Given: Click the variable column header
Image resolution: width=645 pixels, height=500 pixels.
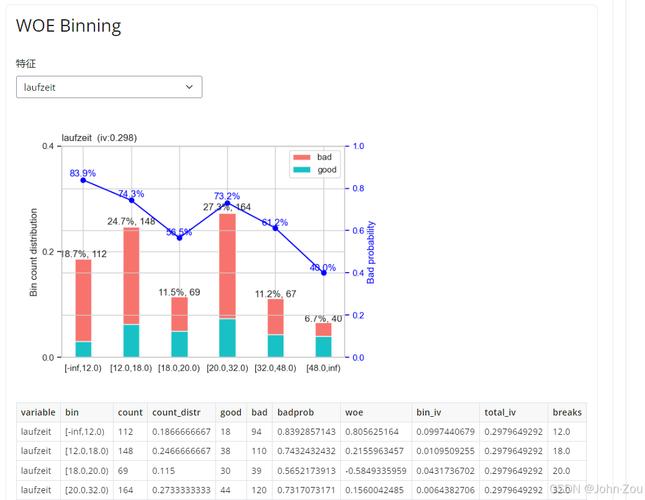Looking at the screenshot, I should pos(38,412).
